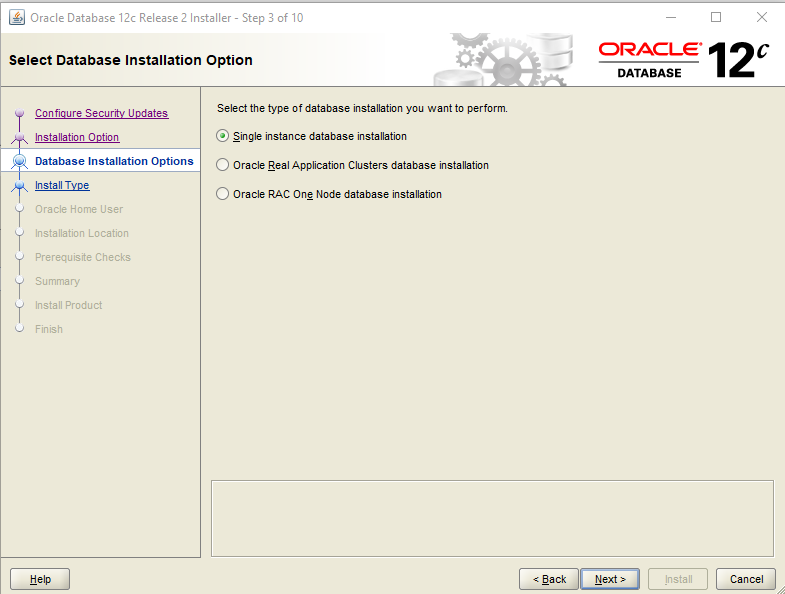This screenshot has width=785, height=594.
Task: Click the Help button
Action: (40, 579)
